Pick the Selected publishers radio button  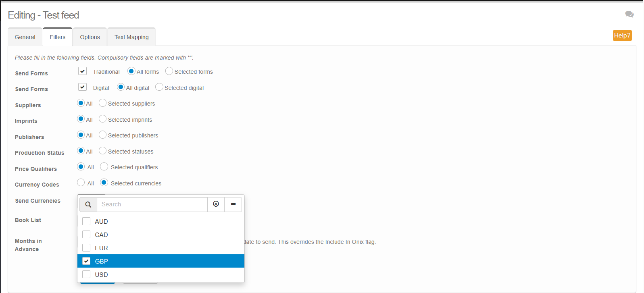coord(103,135)
